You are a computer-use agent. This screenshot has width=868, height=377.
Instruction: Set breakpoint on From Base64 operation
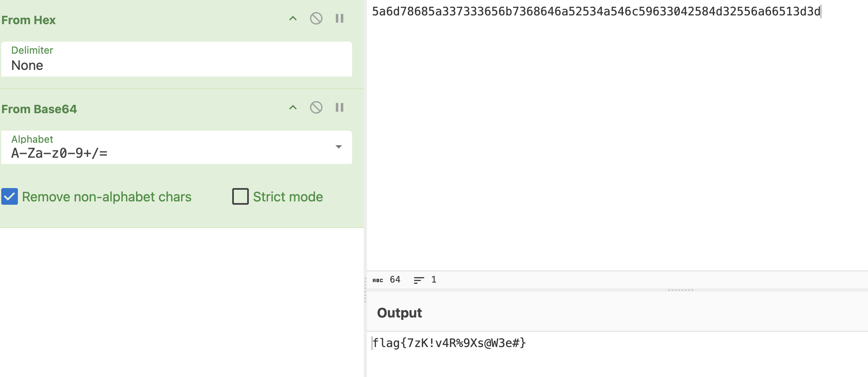[340, 108]
